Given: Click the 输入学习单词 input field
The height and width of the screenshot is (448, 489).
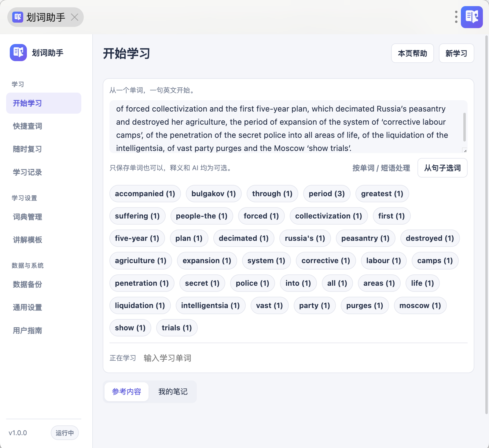Looking at the screenshot, I should (x=305, y=358).
